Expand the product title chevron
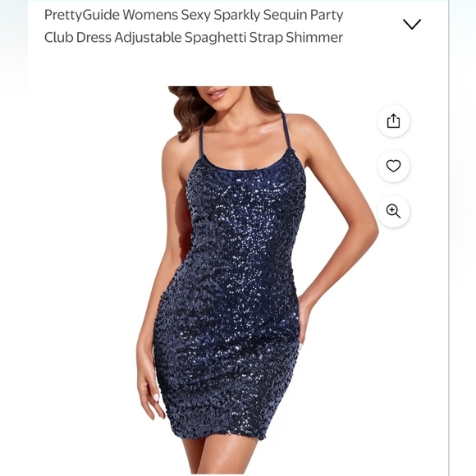The height and width of the screenshot is (476, 476). coord(412,25)
